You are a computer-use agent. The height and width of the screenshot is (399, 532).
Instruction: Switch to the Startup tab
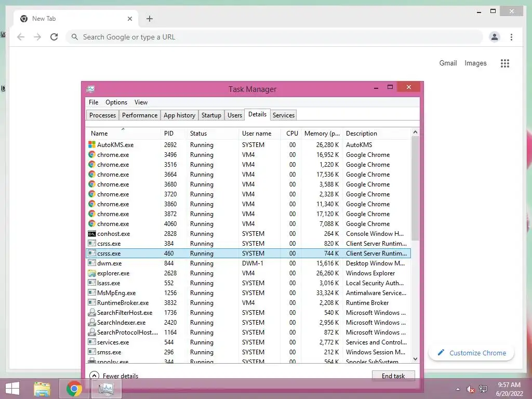pyautogui.click(x=211, y=115)
